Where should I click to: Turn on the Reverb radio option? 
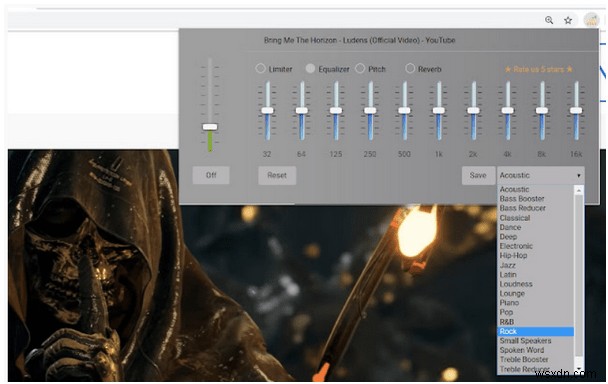click(410, 68)
